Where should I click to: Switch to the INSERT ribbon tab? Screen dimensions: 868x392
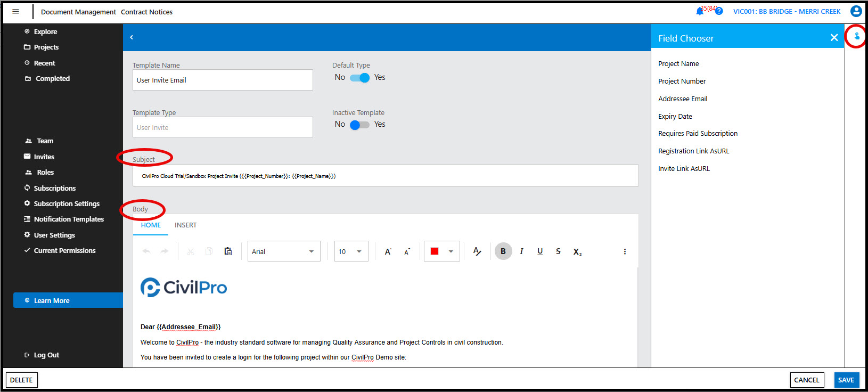[185, 225]
